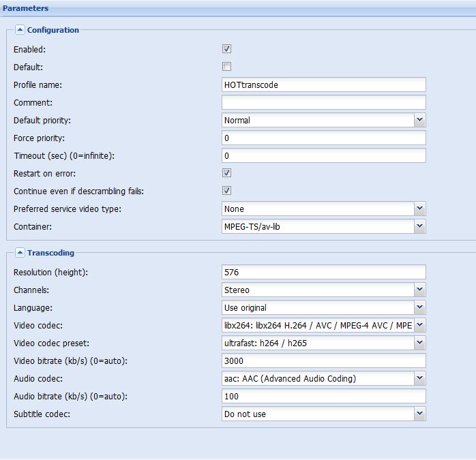The image size is (476, 460).
Task: Click the empty Comment field
Action: click(x=324, y=102)
